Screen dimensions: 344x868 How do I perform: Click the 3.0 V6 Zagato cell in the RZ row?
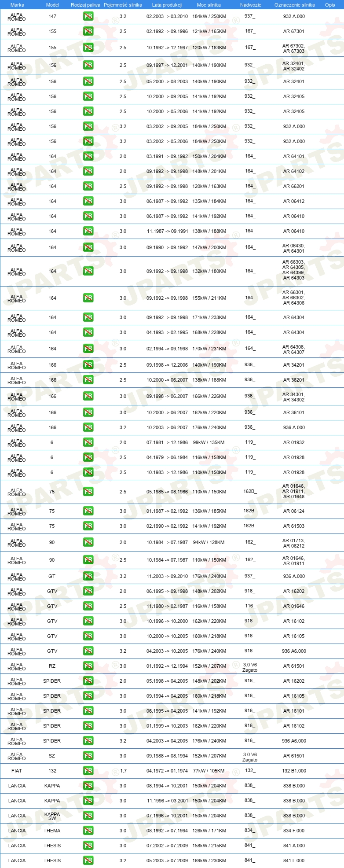pos(250,667)
